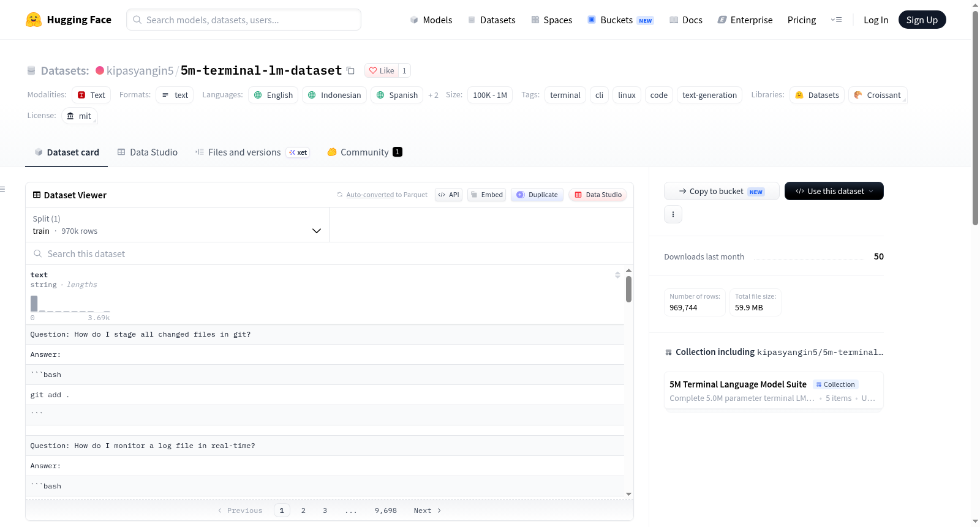980x527 pixels.
Task: Click the kipasyangin5 pink avatar icon
Action: click(x=100, y=70)
